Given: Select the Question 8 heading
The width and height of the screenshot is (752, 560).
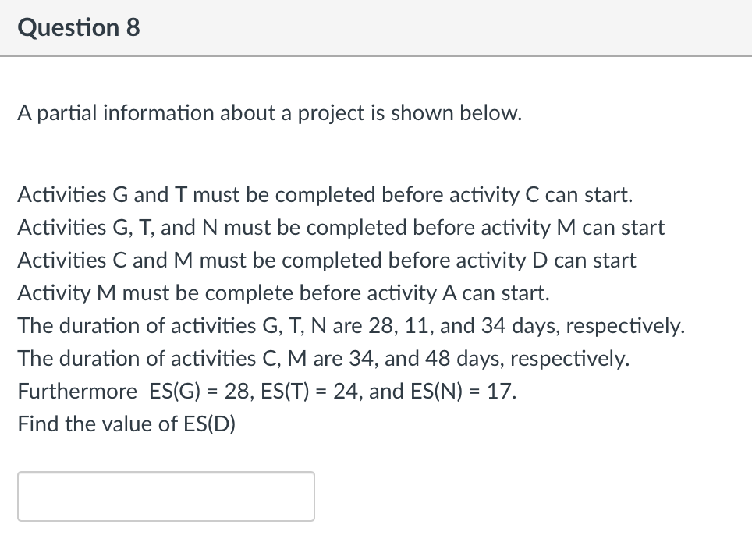Looking at the screenshot, I should pyautogui.click(x=78, y=27).
